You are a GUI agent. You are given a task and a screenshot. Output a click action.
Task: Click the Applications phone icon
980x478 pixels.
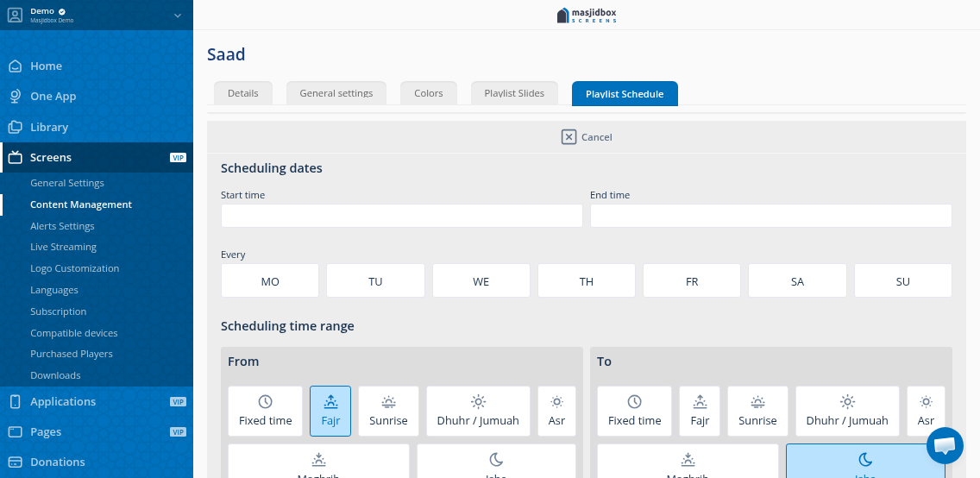[x=15, y=402]
